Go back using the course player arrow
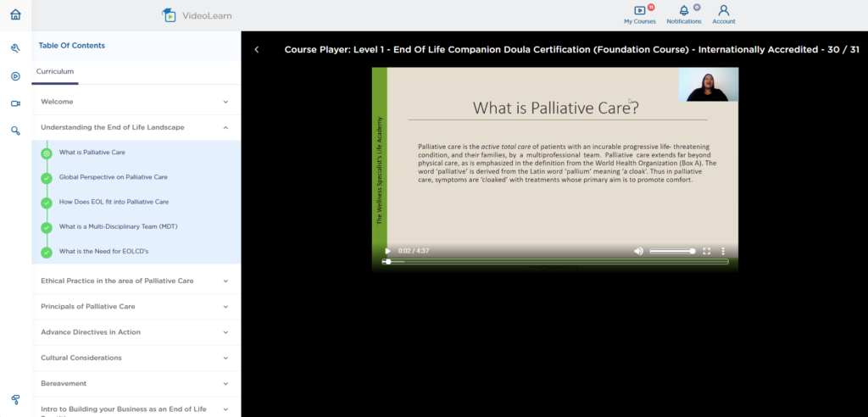Viewport: 868px width, 417px height. point(256,50)
